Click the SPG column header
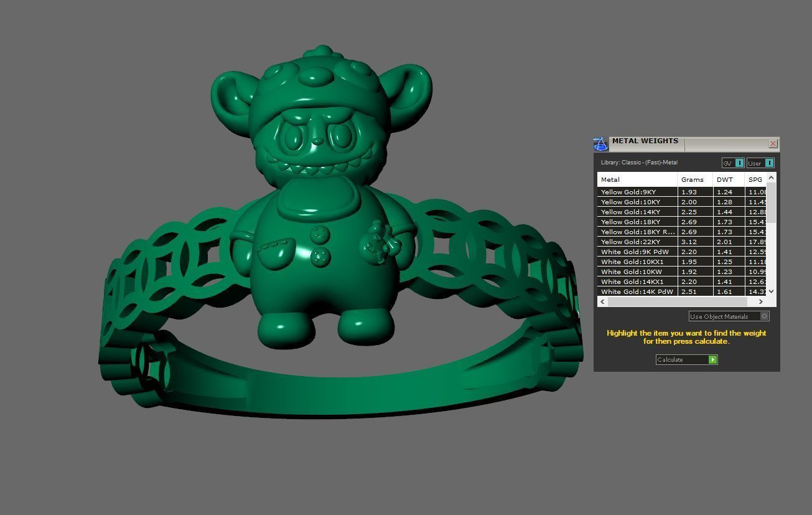Viewport: 812px width, 515px height. (x=755, y=179)
